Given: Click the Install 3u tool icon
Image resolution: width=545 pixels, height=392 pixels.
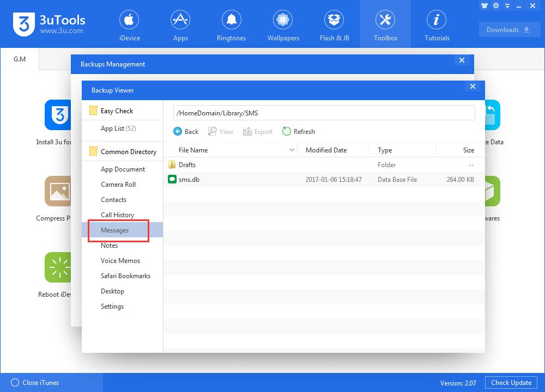Looking at the screenshot, I should pyautogui.click(x=58, y=115).
